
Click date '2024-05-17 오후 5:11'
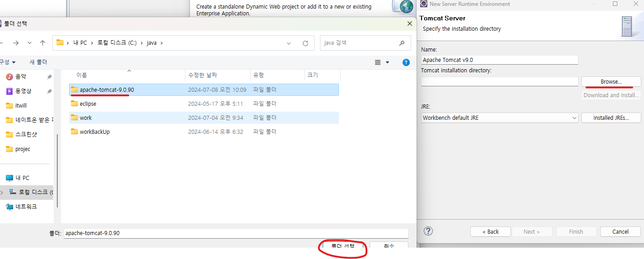[x=216, y=104]
